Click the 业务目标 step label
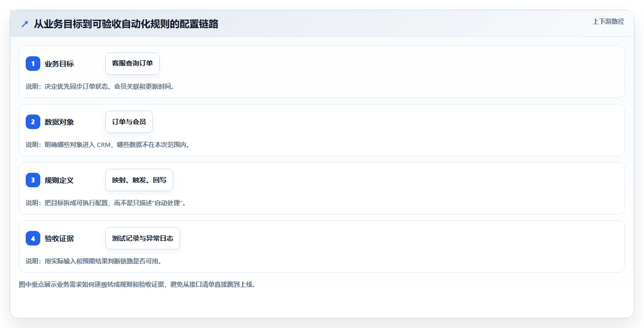Viewport: 644px width, 328px height. click(59, 64)
